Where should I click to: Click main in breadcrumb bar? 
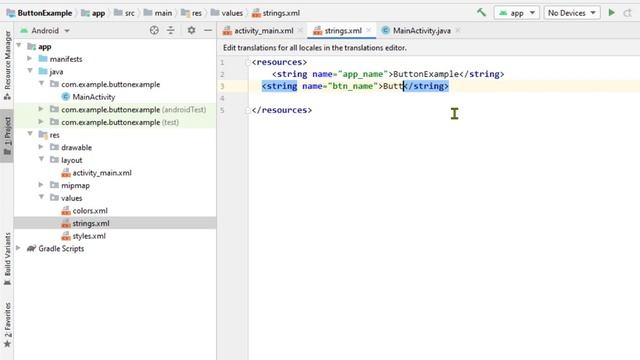tap(163, 13)
